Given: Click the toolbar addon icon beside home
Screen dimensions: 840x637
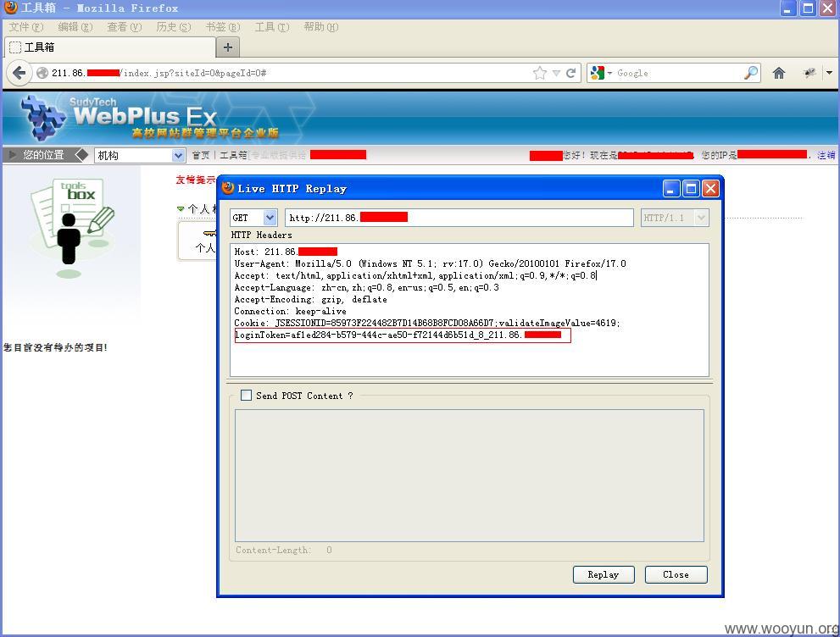Looking at the screenshot, I should (809, 73).
